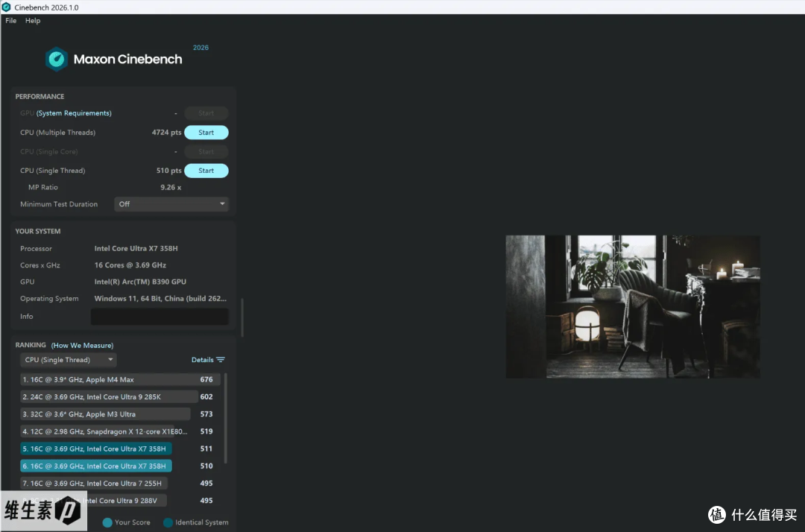This screenshot has width=805, height=532.
Task: Click the Info input field
Action: [160, 317]
